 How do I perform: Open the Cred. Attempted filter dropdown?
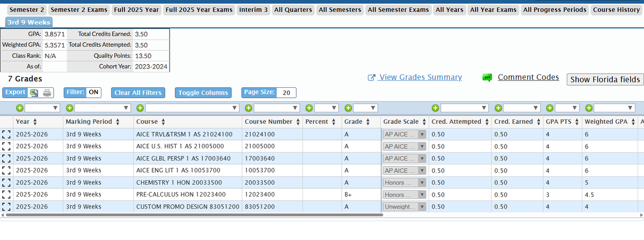tap(465, 108)
